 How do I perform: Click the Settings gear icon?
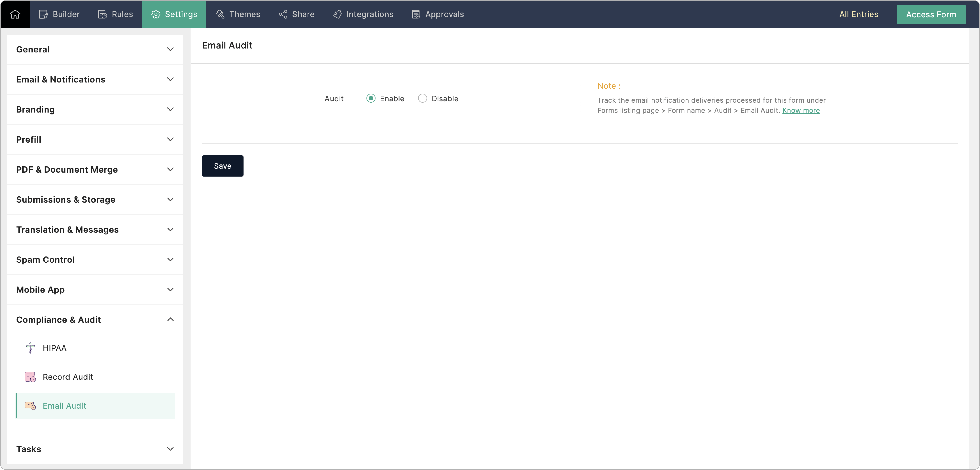(156, 15)
